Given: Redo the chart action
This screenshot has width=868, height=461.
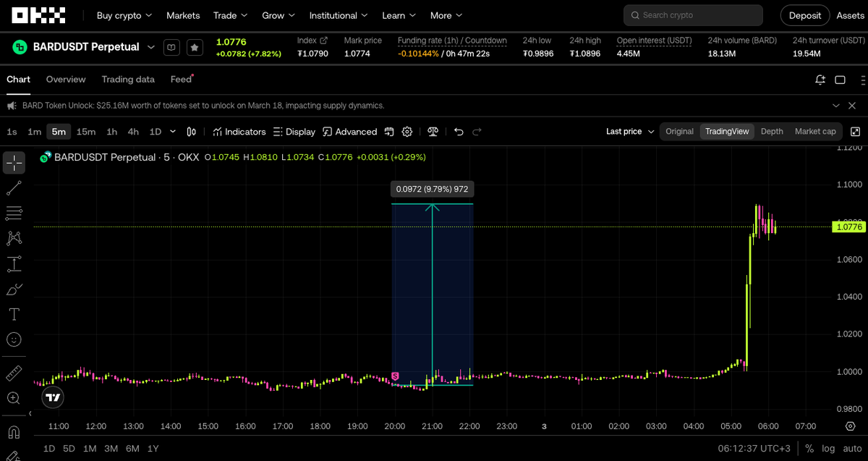Looking at the screenshot, I should 477,132.
